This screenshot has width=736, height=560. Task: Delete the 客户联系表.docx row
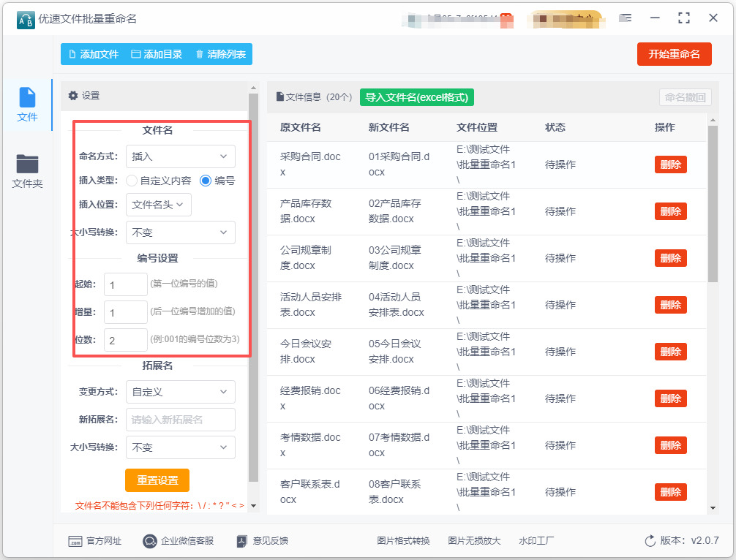click(x=670, y=492)
